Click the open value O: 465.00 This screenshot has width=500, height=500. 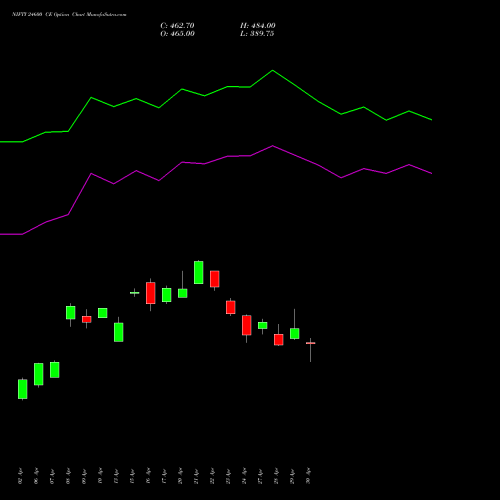click(177, 34)
